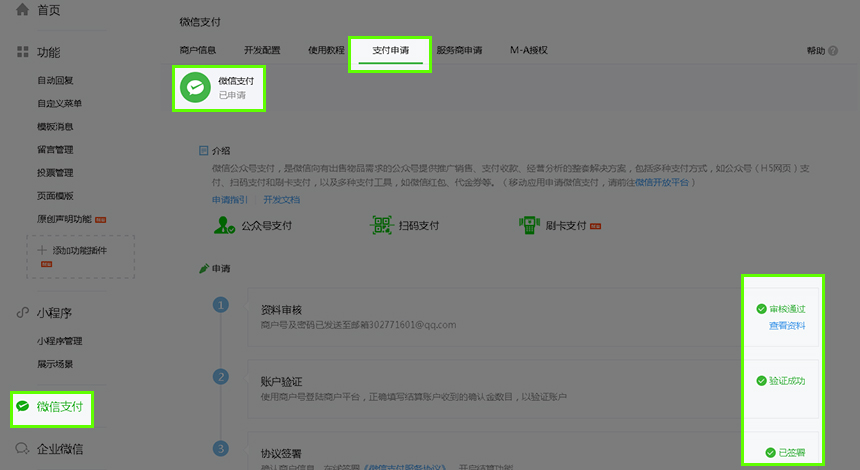The image size is (860, 470).
Task: Click the 微信支付 sidebar icon
Action: (x=22, y=406)
